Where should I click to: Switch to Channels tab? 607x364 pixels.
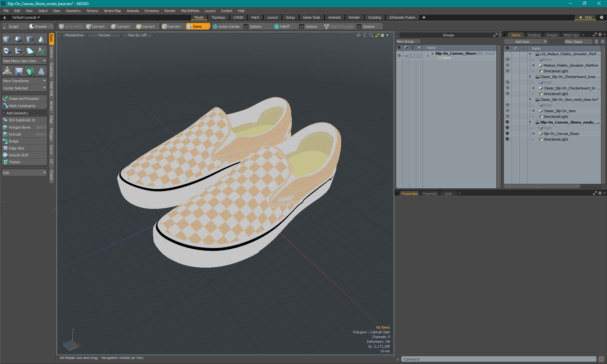coord(429,194)
